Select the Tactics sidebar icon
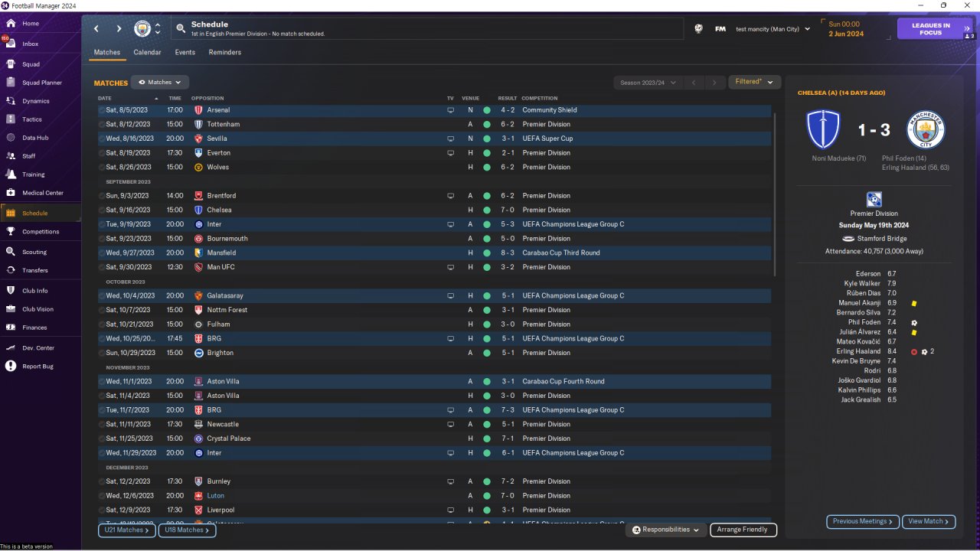The image size is (980, 551). tap(11, 119)
